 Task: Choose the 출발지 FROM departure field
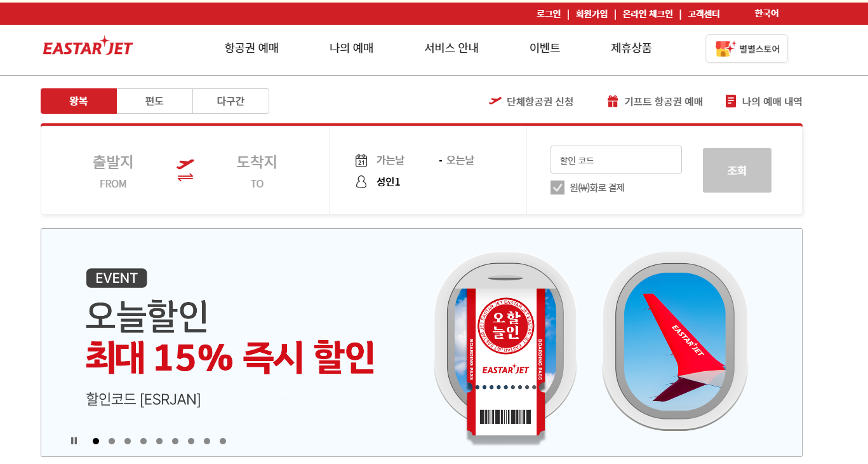[113, 170]
